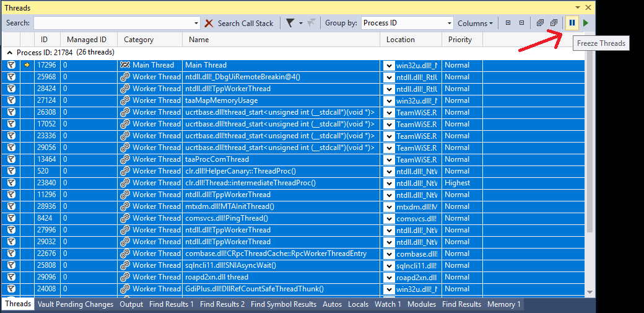Click the Freeze Threads pause button
This screenshot has height=313, width=644.
pyautogui.click(x=572, y=23)
